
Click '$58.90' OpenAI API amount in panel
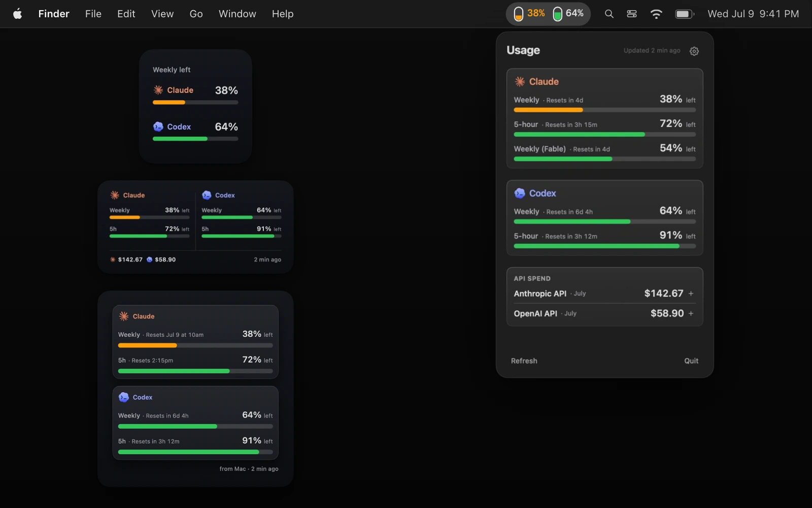coord(667,313)
